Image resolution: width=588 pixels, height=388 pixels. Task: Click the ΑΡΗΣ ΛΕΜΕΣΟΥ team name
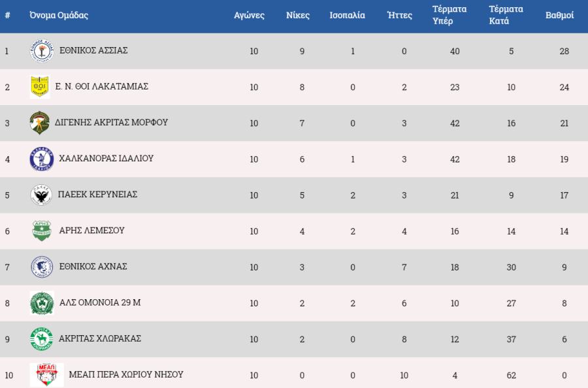tap(92, 230)
